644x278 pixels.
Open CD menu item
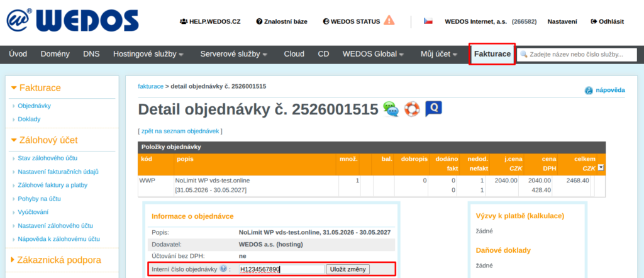click(323, 54)
